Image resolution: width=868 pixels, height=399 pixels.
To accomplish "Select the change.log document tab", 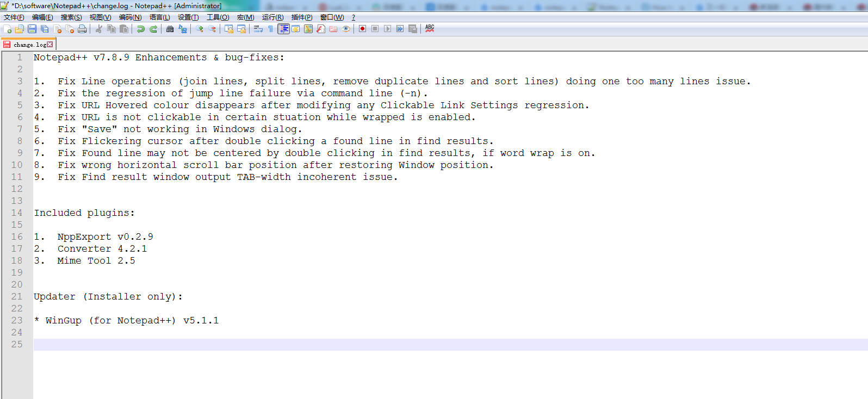I will (x=28, y=45).
